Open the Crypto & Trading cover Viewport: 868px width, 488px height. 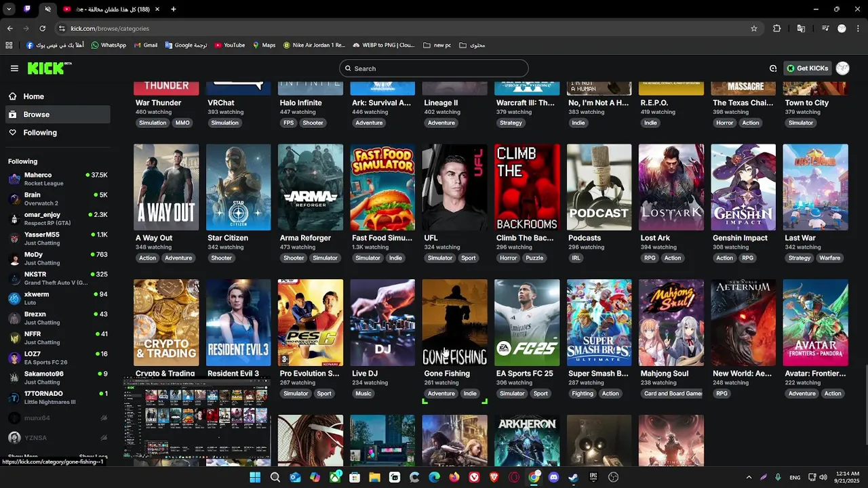(166, 323)
